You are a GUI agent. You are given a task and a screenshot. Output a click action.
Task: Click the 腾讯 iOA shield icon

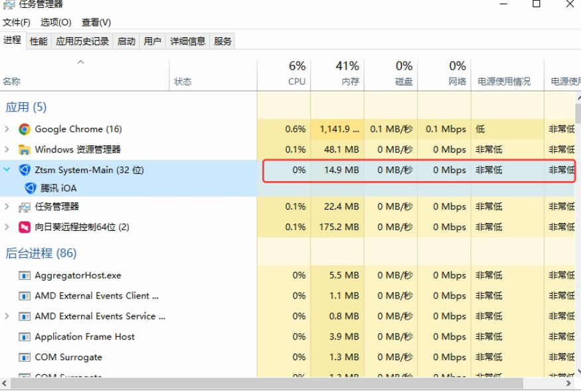31,188
